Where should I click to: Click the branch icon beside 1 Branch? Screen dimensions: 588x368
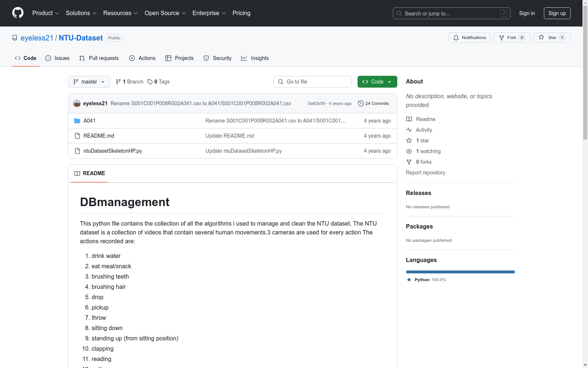click(118, 82)
